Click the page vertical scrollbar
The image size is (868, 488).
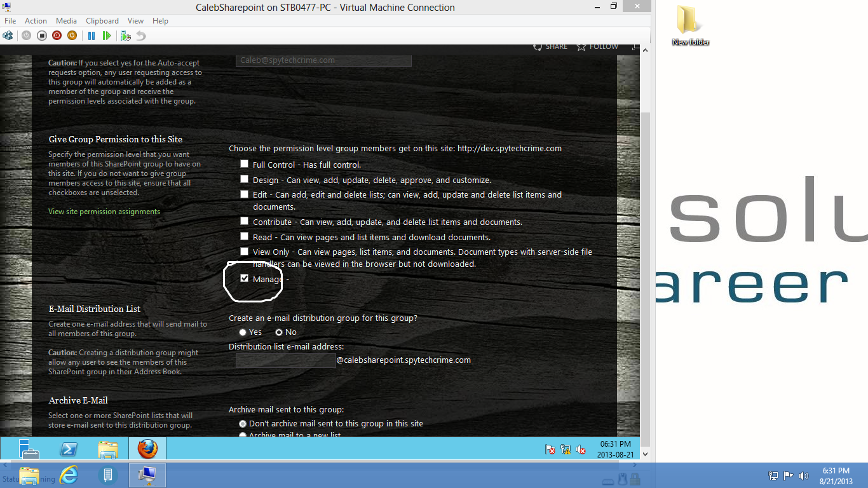click(x=646, y=251)
